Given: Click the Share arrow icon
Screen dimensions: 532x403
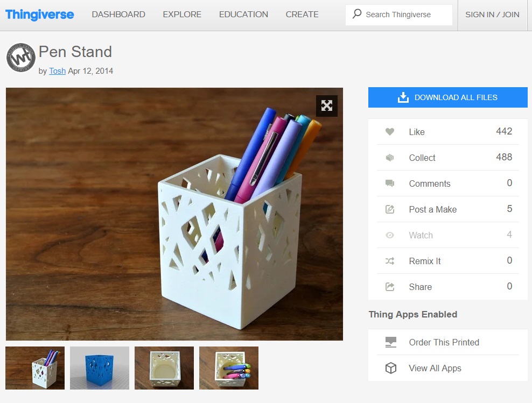Looking at the screenshot, I should point(390,287).
